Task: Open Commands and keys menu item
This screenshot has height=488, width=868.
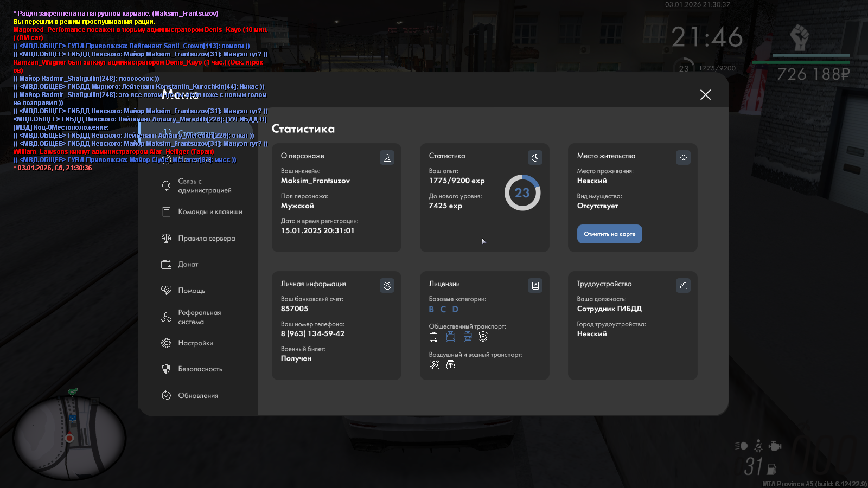Action: tap(210, 212)
